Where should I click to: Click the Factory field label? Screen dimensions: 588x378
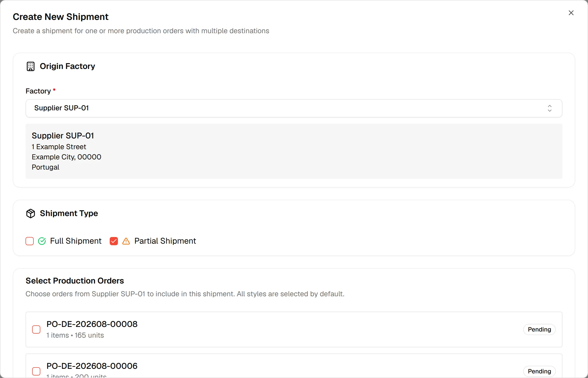tap(38, 91)
